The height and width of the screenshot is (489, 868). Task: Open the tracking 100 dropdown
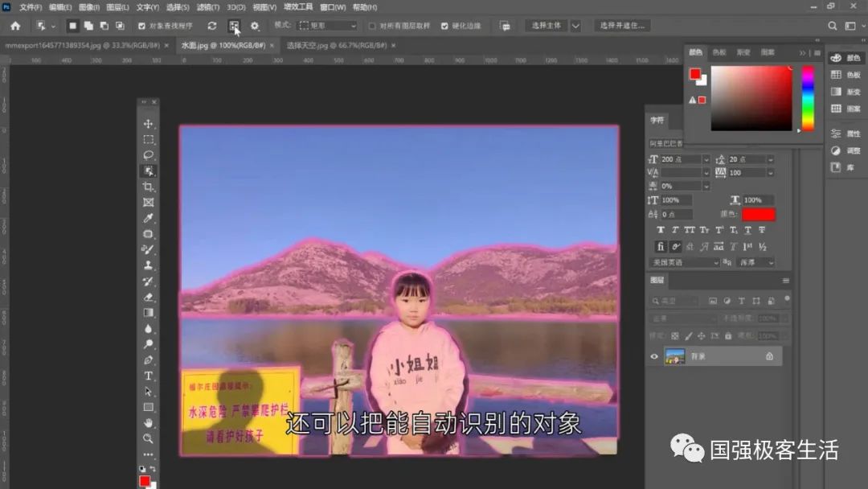770,173
